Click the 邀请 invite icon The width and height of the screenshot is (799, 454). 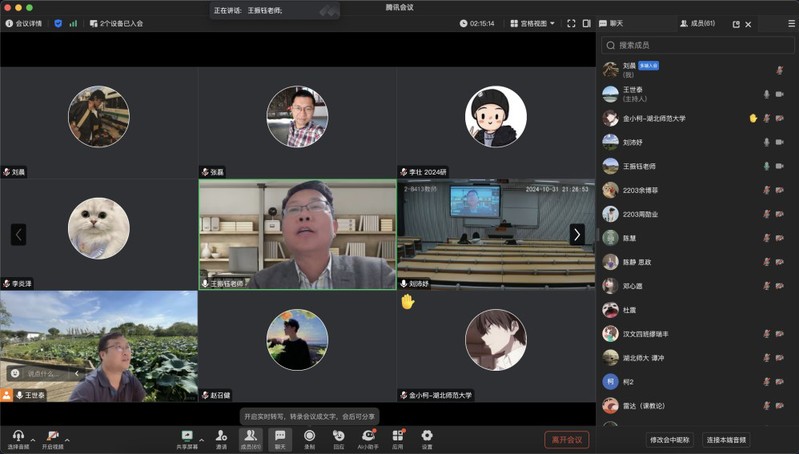pos(221,437)
